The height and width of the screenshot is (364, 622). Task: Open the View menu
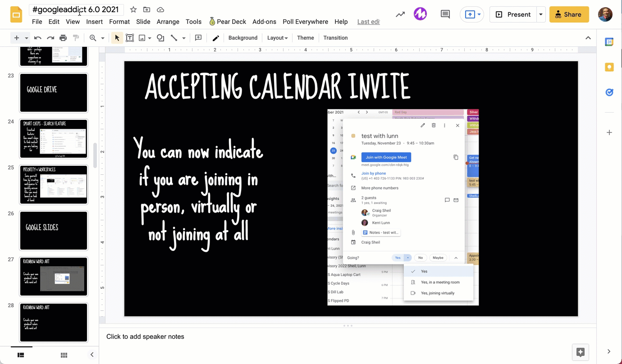tap(73, 22)
